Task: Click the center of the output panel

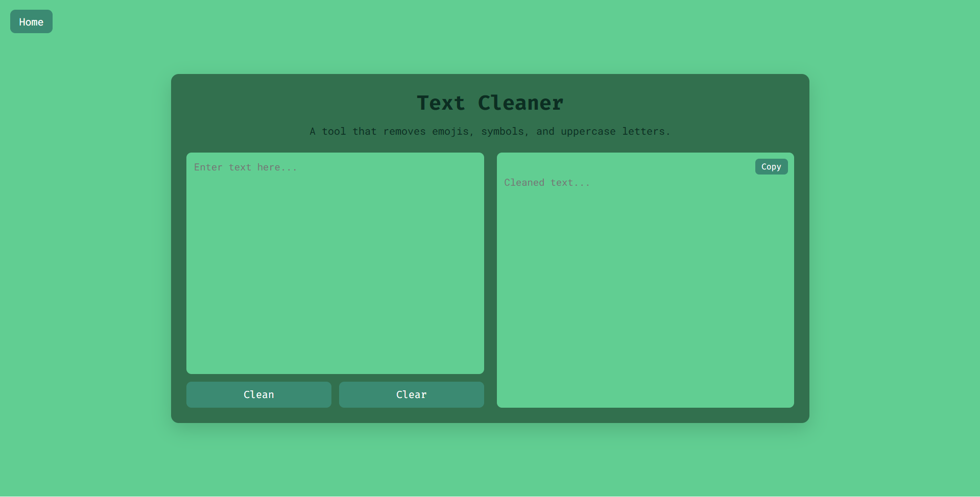Action: 645,280
